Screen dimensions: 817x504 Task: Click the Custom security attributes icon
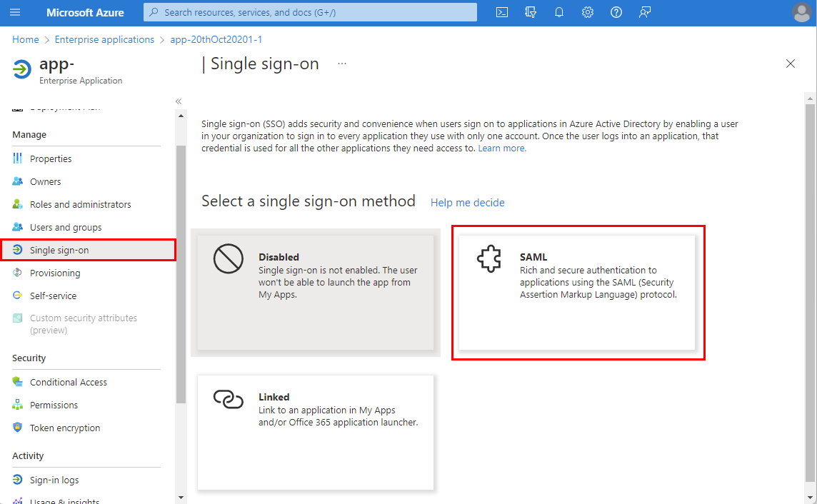point(18,318)
